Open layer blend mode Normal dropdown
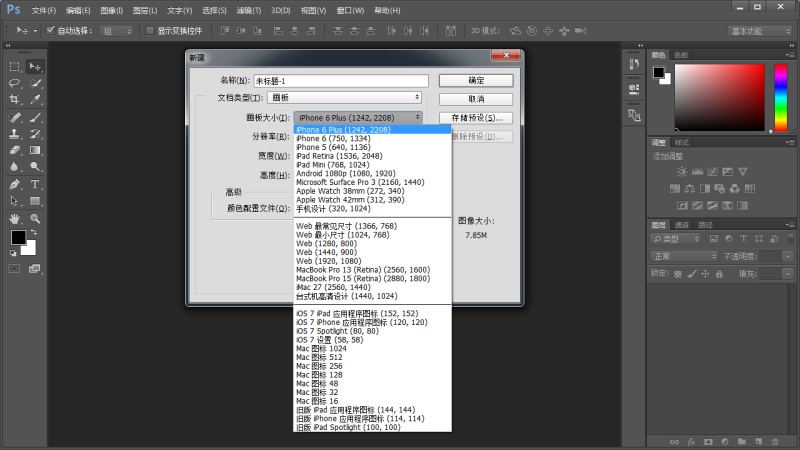The height and width of the screenshot is (450, 800). [684, 256]
